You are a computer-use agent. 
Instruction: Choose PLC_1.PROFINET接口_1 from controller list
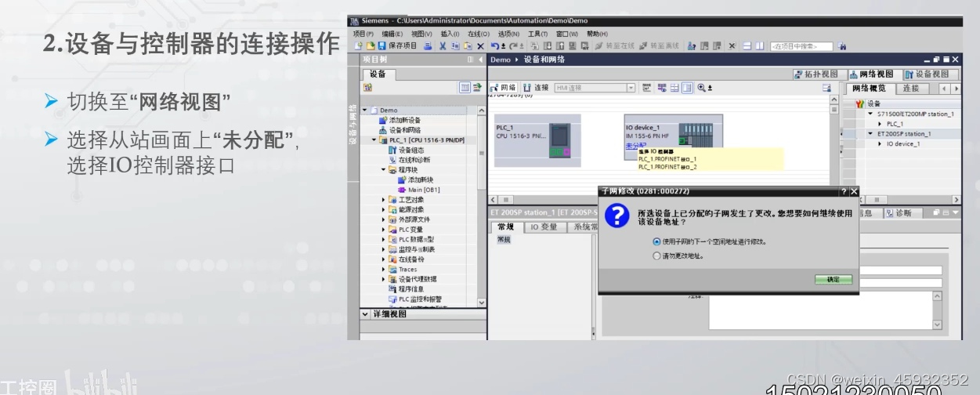coord(667,159)
